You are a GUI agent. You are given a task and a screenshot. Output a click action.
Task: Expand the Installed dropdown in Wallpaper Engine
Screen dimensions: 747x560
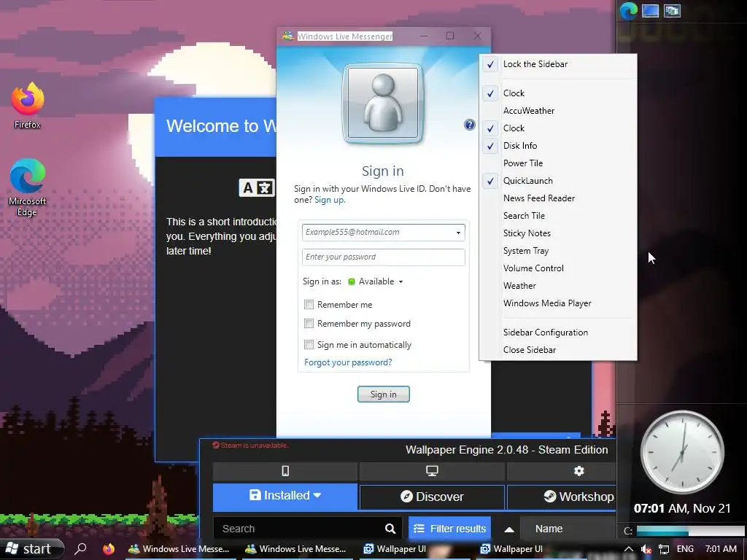click(x=285, y=496)
